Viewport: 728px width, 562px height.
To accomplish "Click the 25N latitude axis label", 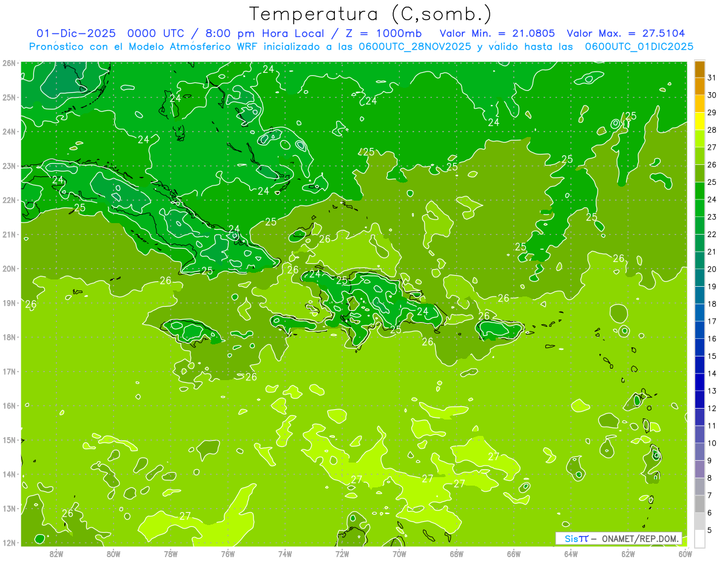I will click(x=8, y=98).
